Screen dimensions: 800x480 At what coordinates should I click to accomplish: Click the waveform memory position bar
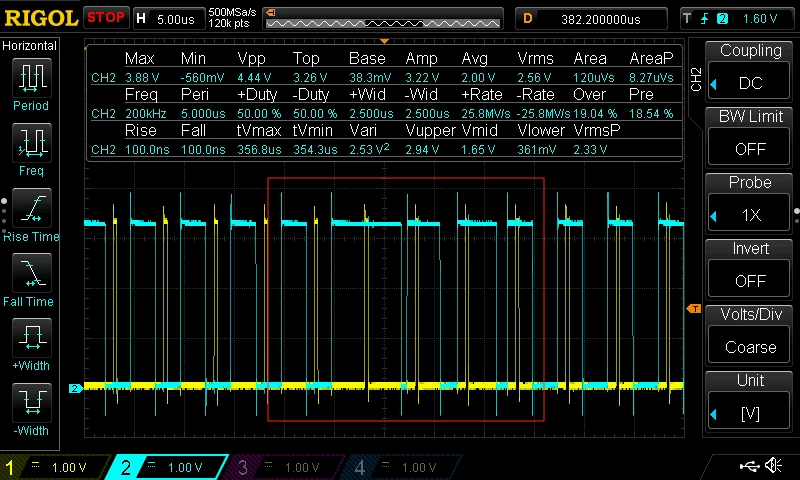383,19
